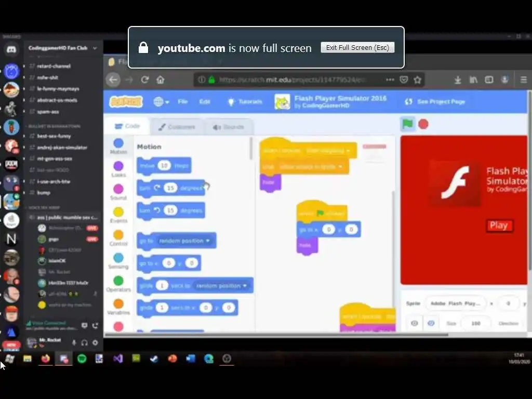The width and height of the screenshot is (532, 399).
Task: Click the 'when flag clicked' hat block
Action: click(322, 212)
